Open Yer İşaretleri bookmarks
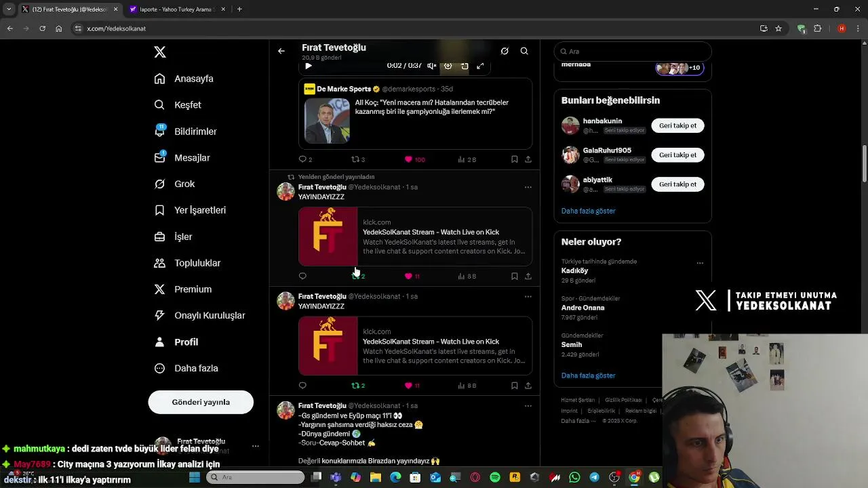Viewport: 868px width, 488px height. [190, 210]
